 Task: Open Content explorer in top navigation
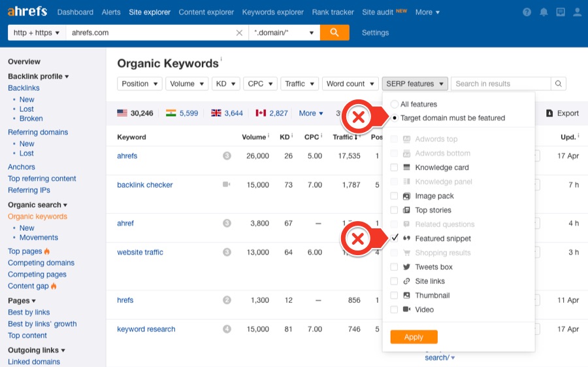[x=206, y=12]
